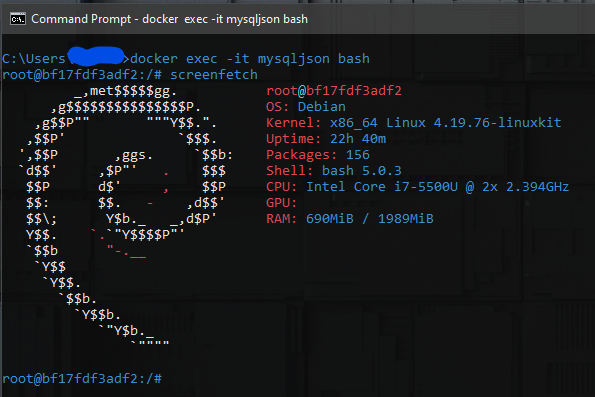
Task: Click the 'docker exec -it mysqljson bash' command line
Action: (x=249, y=59)
